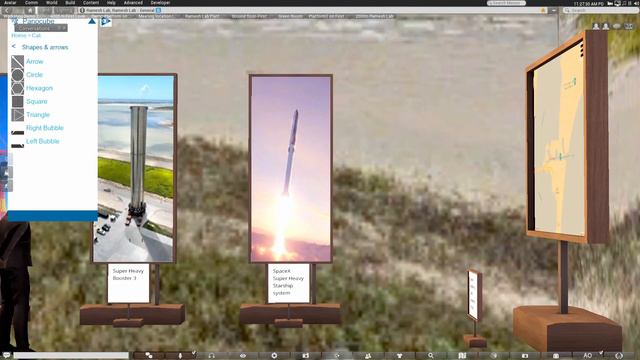
Task: Open the chat bubble icon at bottom left
Action: click(x=6, y=356)
